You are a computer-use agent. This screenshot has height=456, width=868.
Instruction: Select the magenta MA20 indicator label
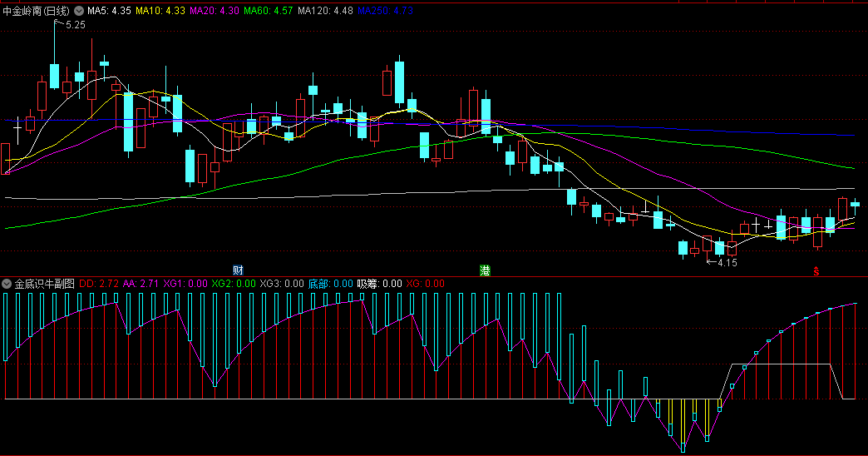tap(215, 11)
